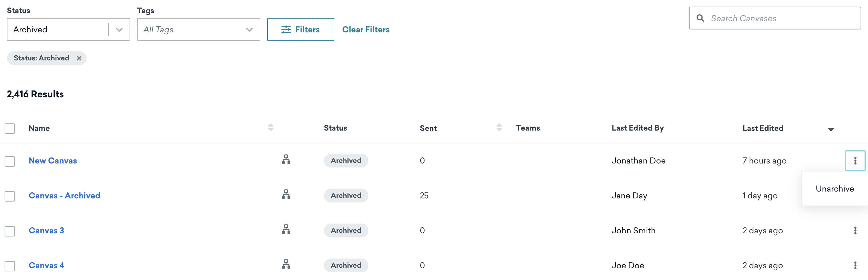Remove the Status: Archived filter chip
The width and height of the screenshot is (868, 280).
click(x=79, y=58)
